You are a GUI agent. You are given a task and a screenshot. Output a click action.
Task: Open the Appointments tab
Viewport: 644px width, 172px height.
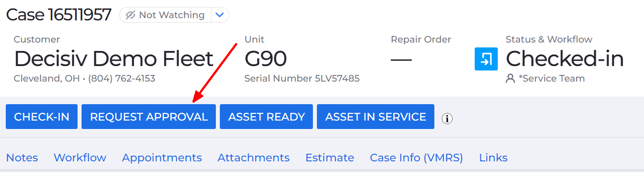coord(162,157)
